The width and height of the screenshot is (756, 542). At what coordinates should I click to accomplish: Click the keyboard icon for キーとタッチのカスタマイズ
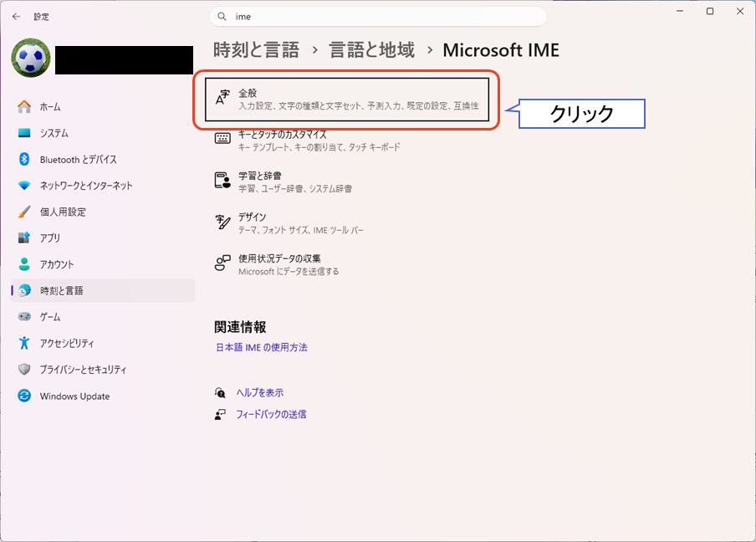click(222, 138)
